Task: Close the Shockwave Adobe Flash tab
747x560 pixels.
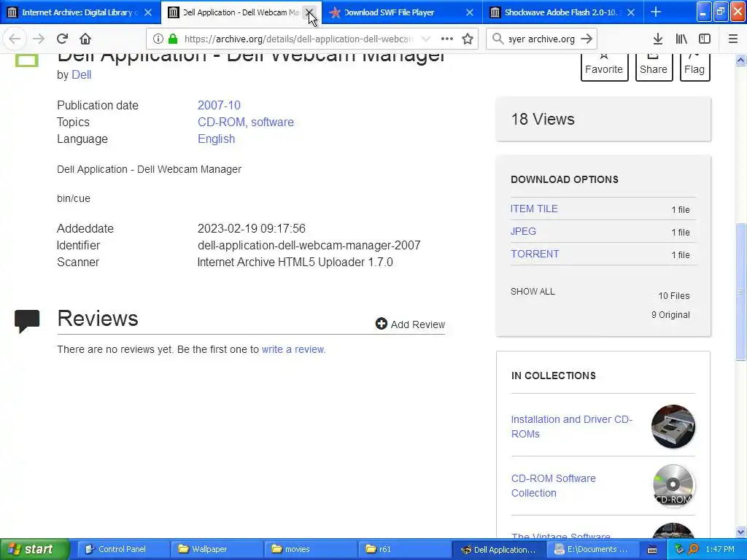Action: [631, 12]
